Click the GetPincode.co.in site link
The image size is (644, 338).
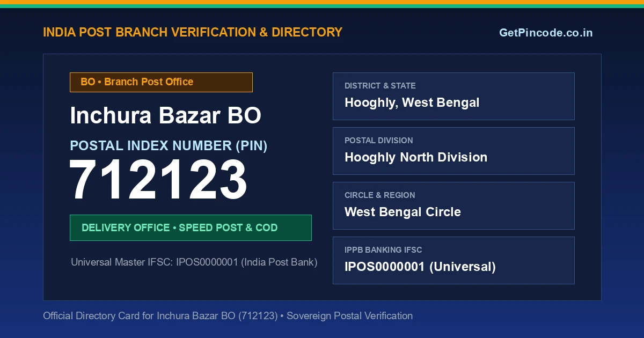tap(546, 33)
